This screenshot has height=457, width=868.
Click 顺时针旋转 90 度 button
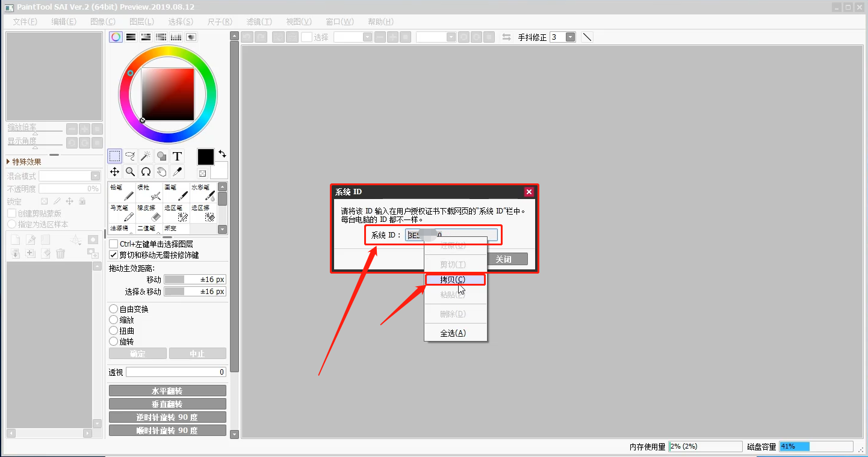pos(167,431)
